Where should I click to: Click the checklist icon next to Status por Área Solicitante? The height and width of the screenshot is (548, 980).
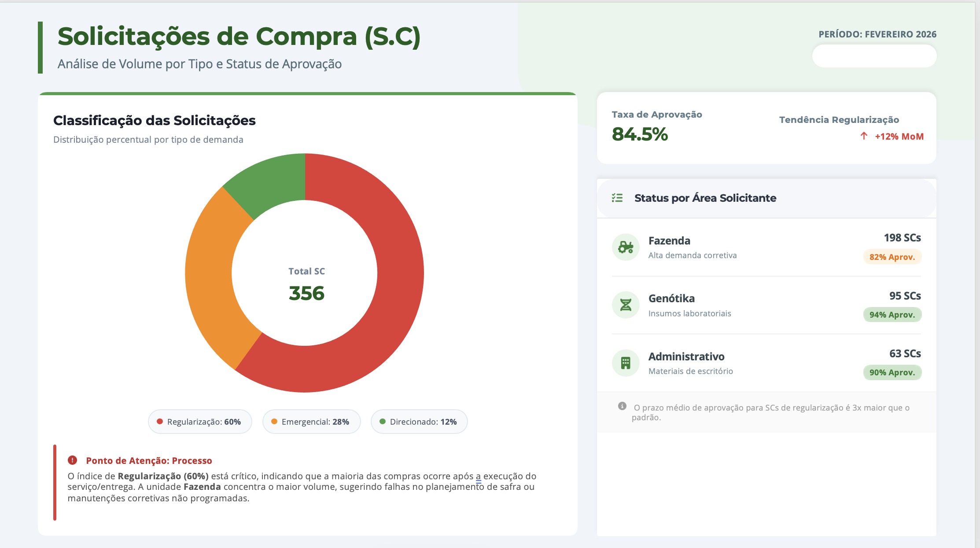617,198
